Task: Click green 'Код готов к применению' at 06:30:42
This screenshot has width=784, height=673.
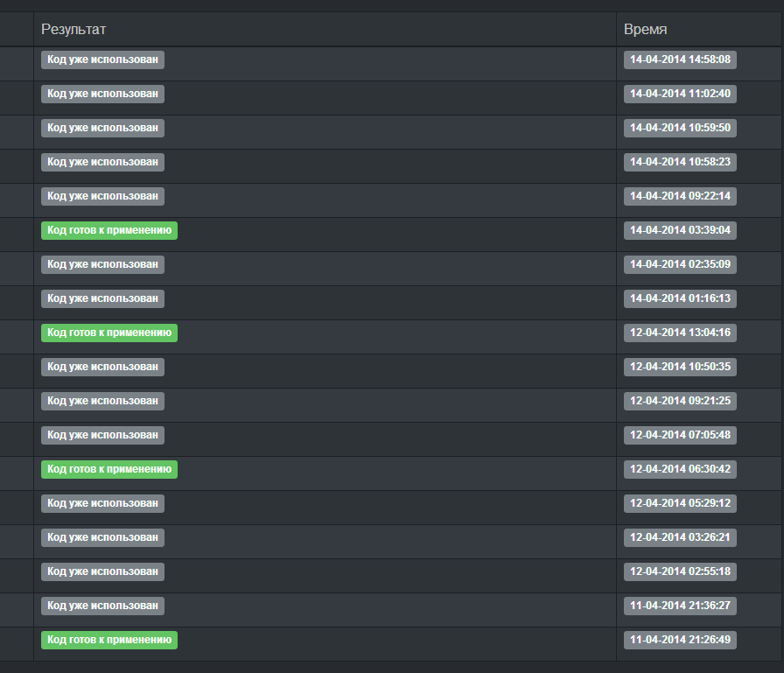Action: [109, 469]
